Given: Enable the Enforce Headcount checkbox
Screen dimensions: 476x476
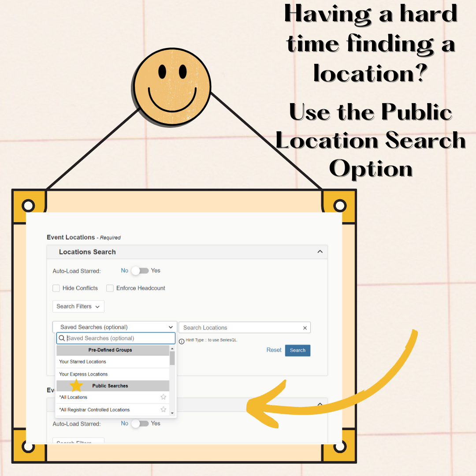Looking at the screenshot, I should pos(110,288).
